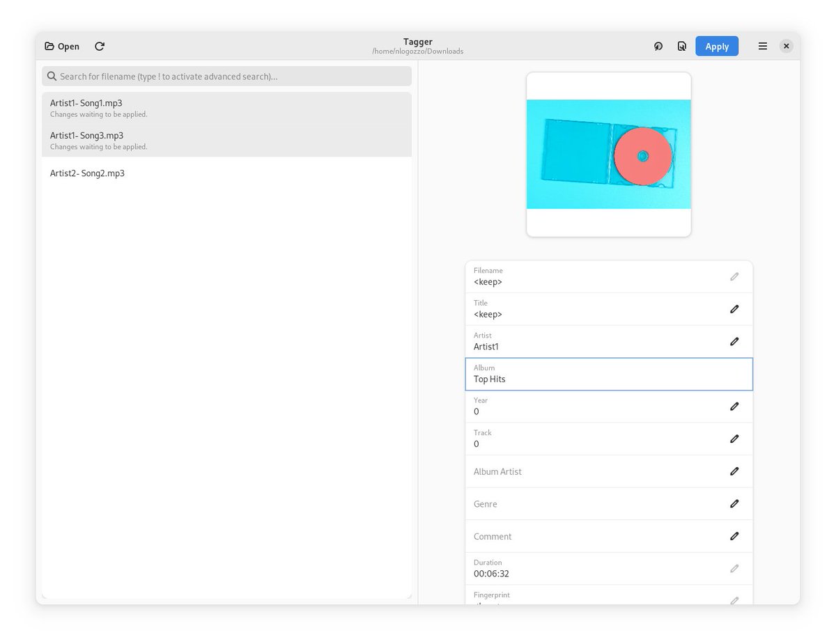Click the album art CD thumbnail
This screenshot has height=644, width=836.
(x=609, y=155)
